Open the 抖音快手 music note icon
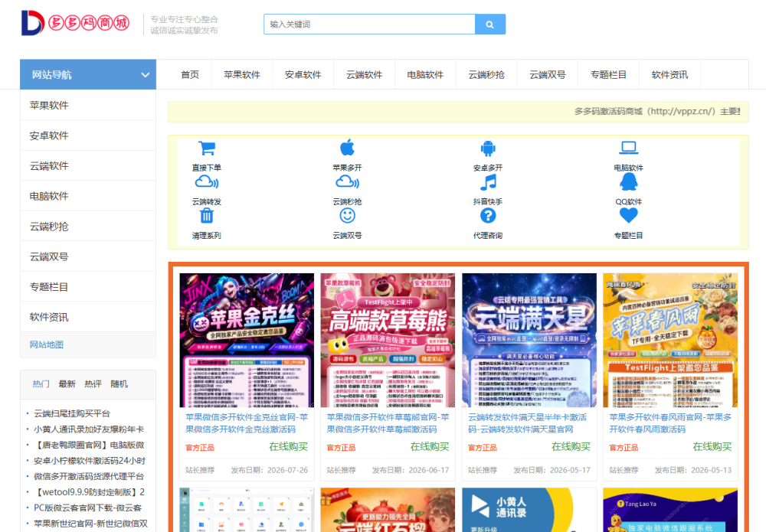The width and height of the screenshot is (766, 532). click(x=488, y=182)
